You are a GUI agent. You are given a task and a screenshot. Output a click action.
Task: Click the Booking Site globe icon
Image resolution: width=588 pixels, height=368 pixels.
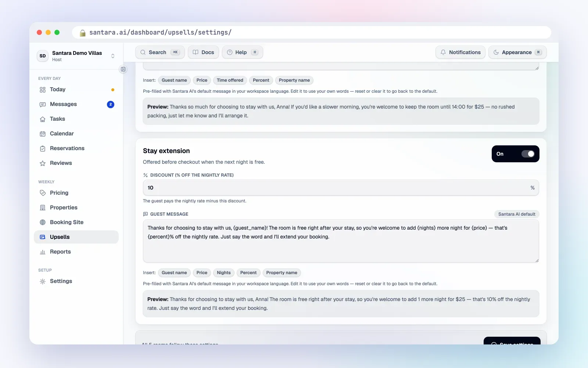43,222
